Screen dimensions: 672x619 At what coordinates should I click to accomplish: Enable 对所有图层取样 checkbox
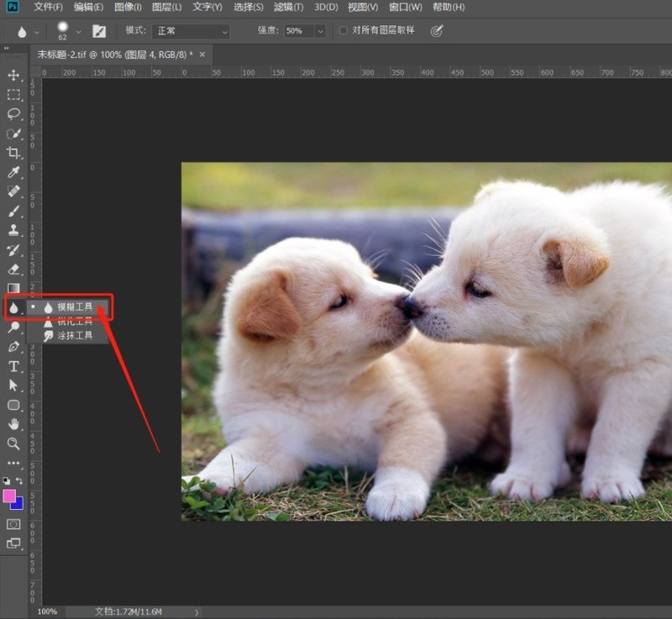tap(344, 30)
